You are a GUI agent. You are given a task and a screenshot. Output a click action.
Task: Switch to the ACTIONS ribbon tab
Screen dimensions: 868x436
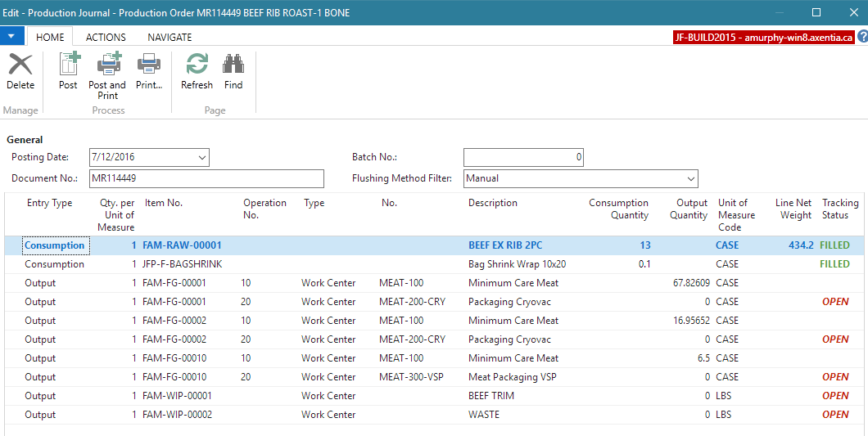(x=106, y=37)
